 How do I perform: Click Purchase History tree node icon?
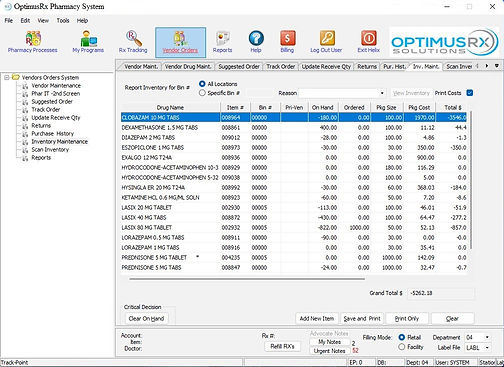click(x=25, y=134)
